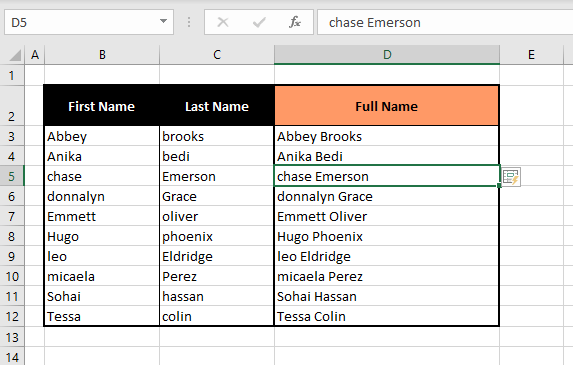Select the cell containing Hugo Phoenix
Image resolution: width=573 pixels, height=365 pixels.
point(387,236)
